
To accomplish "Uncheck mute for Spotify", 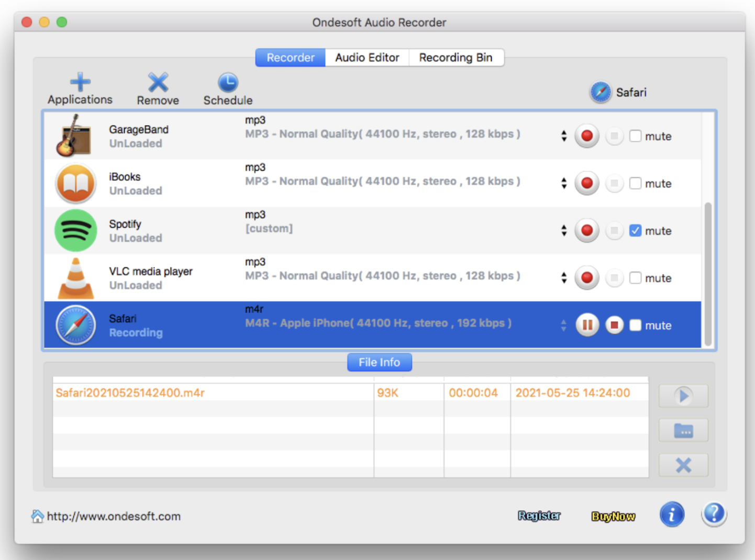I will point(635,230).
